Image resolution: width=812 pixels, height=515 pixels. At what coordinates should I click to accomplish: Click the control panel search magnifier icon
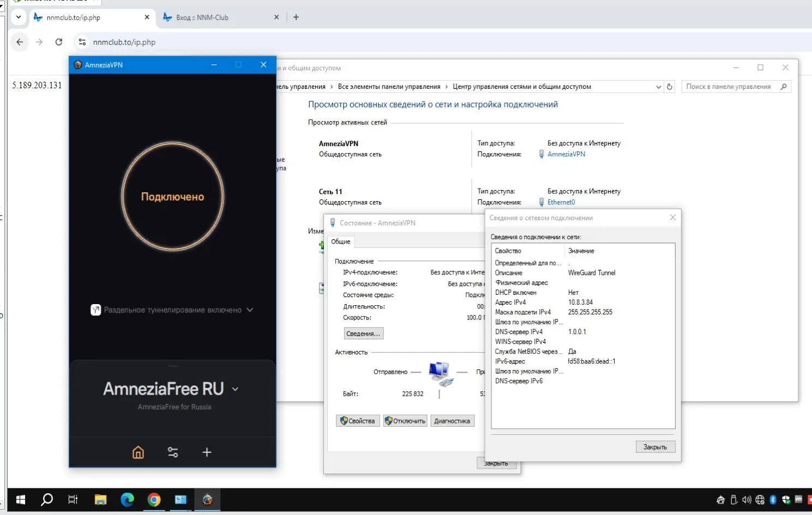click(x=784, y=87)
